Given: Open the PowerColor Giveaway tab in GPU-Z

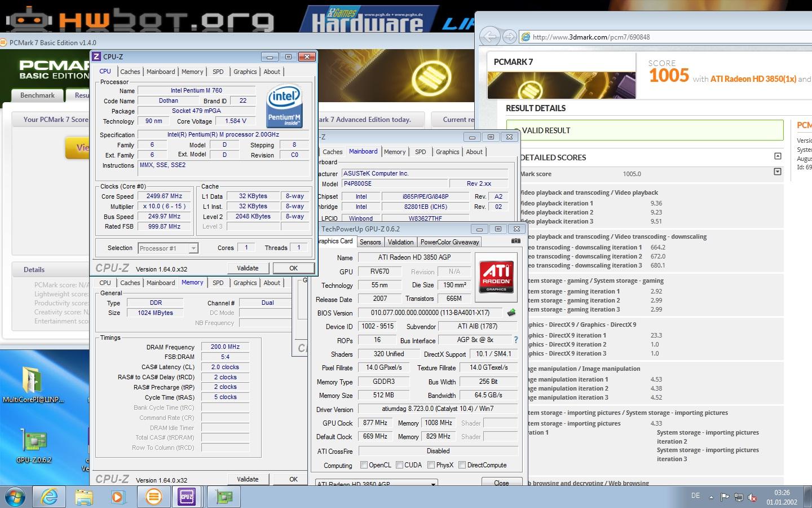Looking at the screenshot, I should [x=449, y=242].
